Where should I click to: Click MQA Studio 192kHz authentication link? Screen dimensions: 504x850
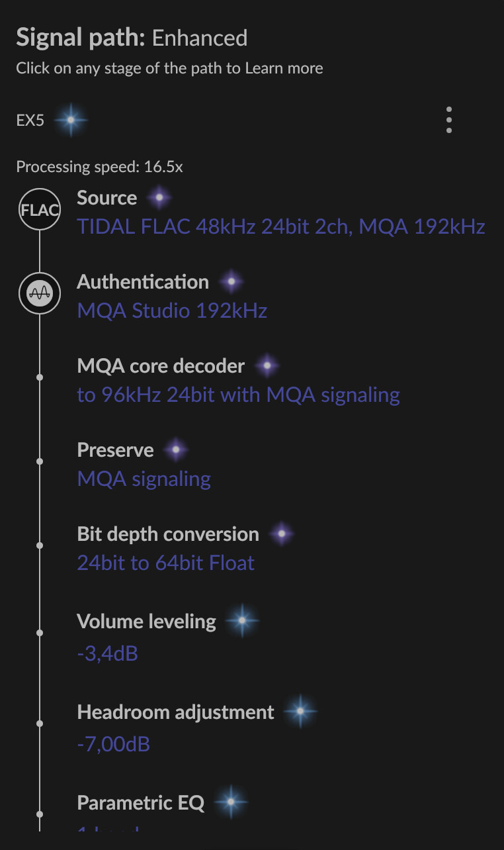pos(172,311)
